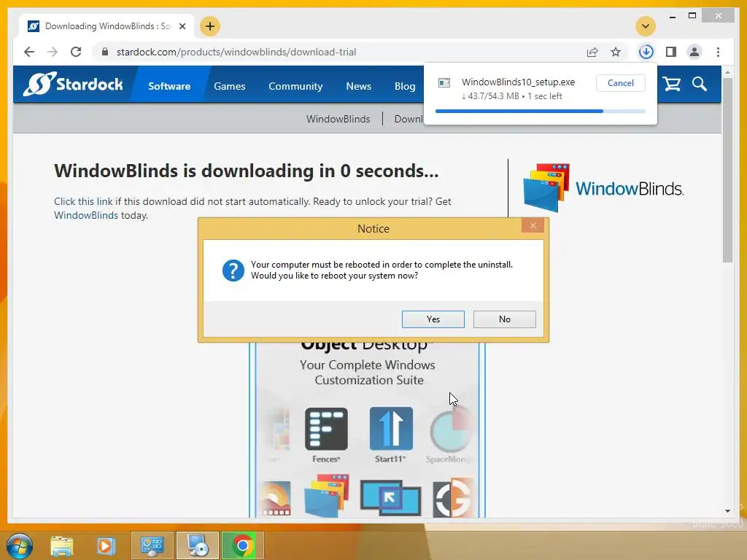The height and width of the screenshot is (560, 747).
Task: Click No in the Notice dialog
Action: point(505,319)
